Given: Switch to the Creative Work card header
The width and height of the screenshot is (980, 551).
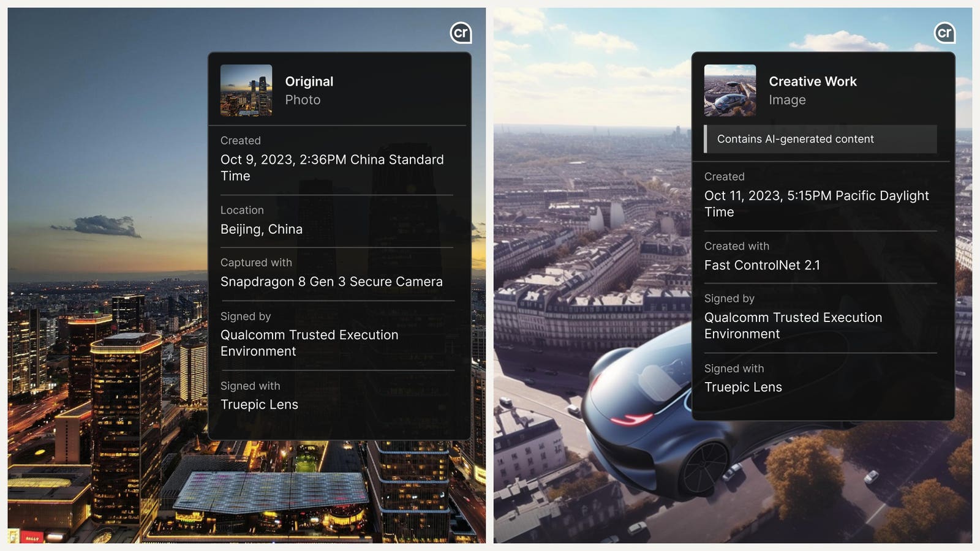Looking at the screenshot, I should [812, 81].
